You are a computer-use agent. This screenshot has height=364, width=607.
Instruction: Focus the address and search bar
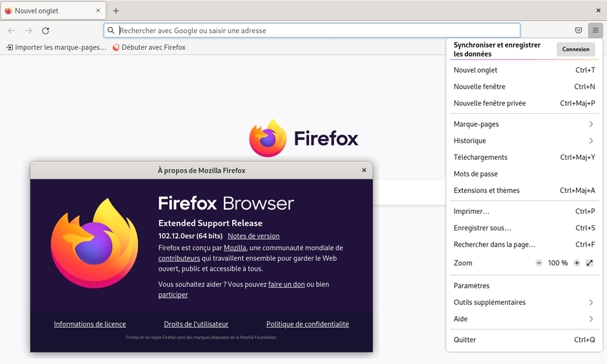(312, 30)
